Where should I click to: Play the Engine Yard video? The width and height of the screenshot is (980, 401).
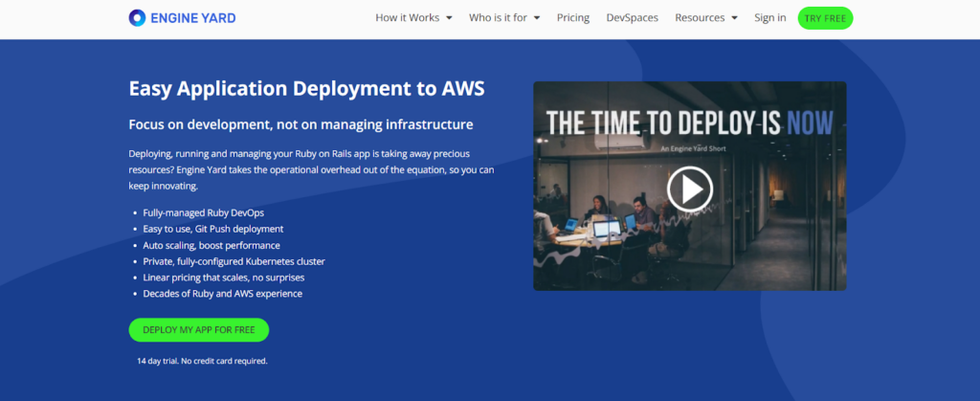point(689,189)
